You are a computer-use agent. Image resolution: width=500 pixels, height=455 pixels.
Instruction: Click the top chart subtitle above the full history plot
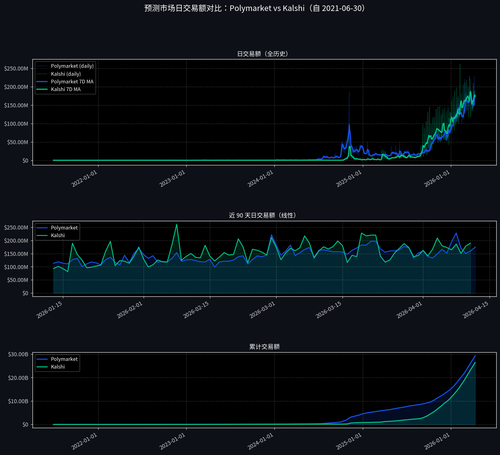pos(263,54)
